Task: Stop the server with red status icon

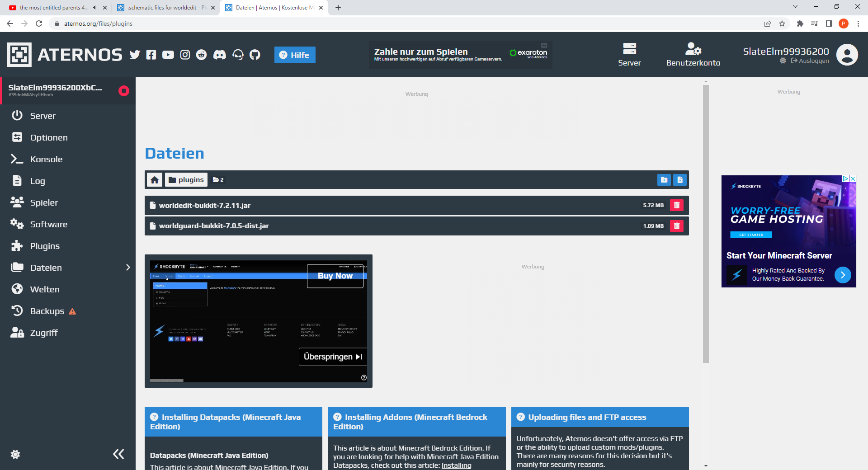Action: tap(123, 91)
